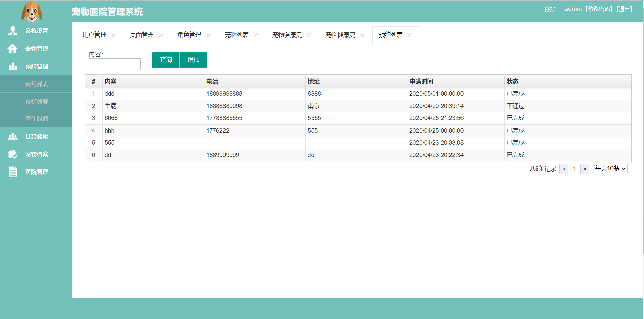Click the 宠物医院管理系统 title
This screenshot has width=644, height=319.
point(107,12)
